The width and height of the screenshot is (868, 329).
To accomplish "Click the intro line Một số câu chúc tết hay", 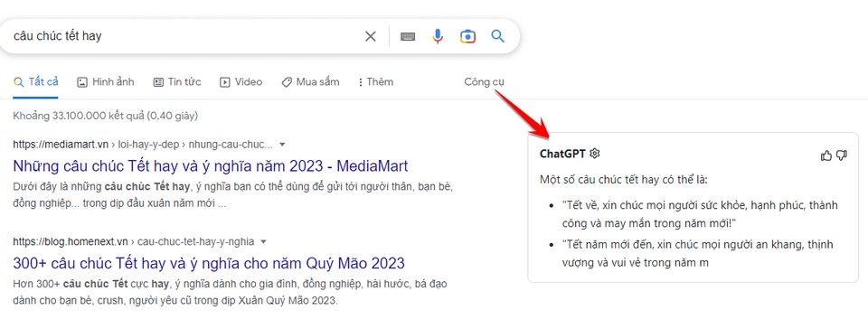I will pos(624,180).
